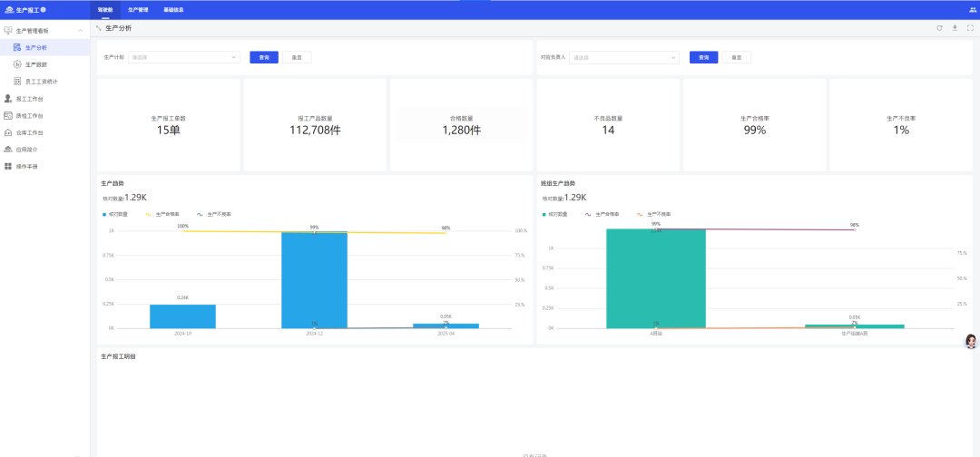Open the 对应负责人 dropdown
The width and height of the screenshot is (980, 457).
point(623,57)
